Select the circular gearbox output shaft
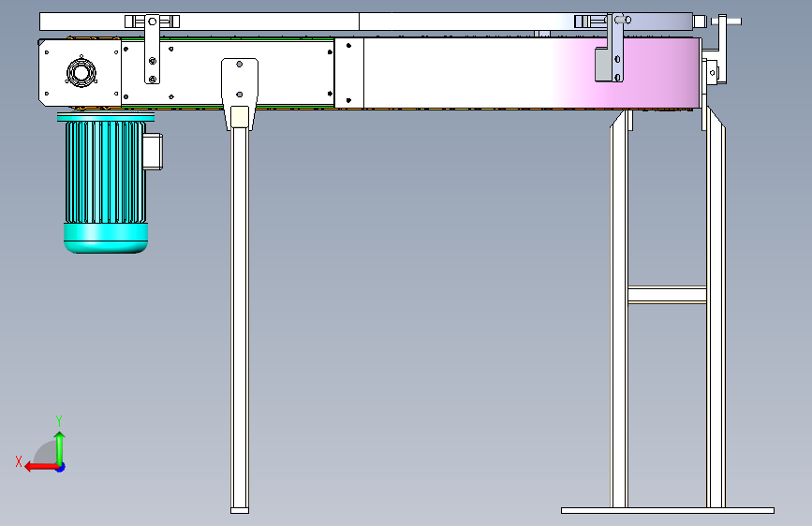This screenshot has height=526, width=812. 81,72
